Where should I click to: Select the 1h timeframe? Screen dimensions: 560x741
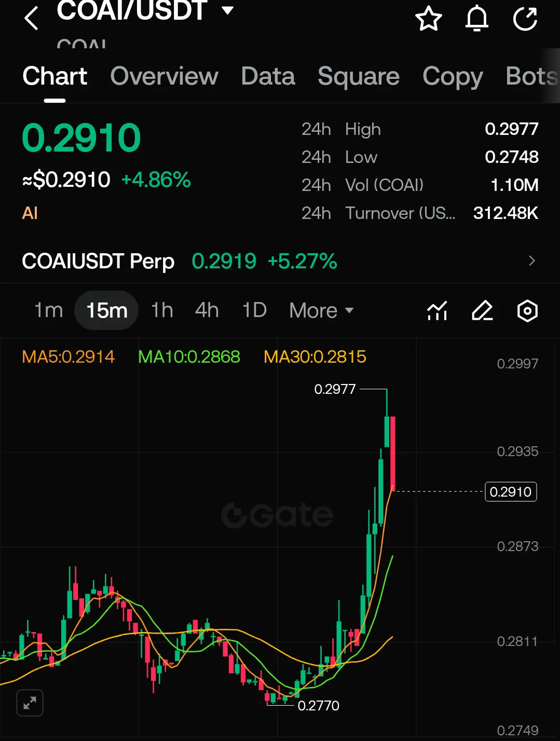pos(162,310)
